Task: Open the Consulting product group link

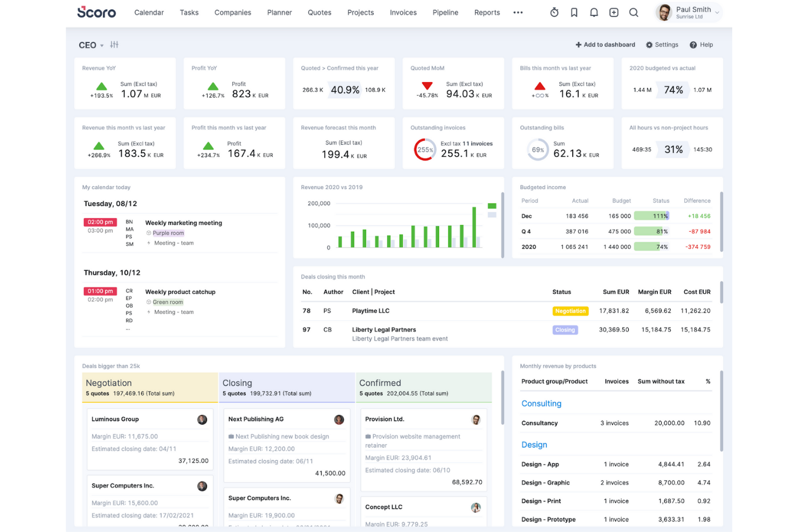Action: [x=541, y=403]
